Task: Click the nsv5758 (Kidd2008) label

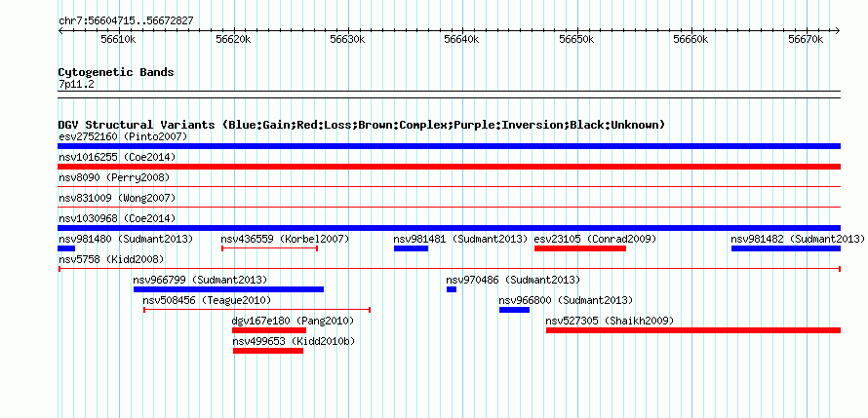Action: [x=111, y=259]
